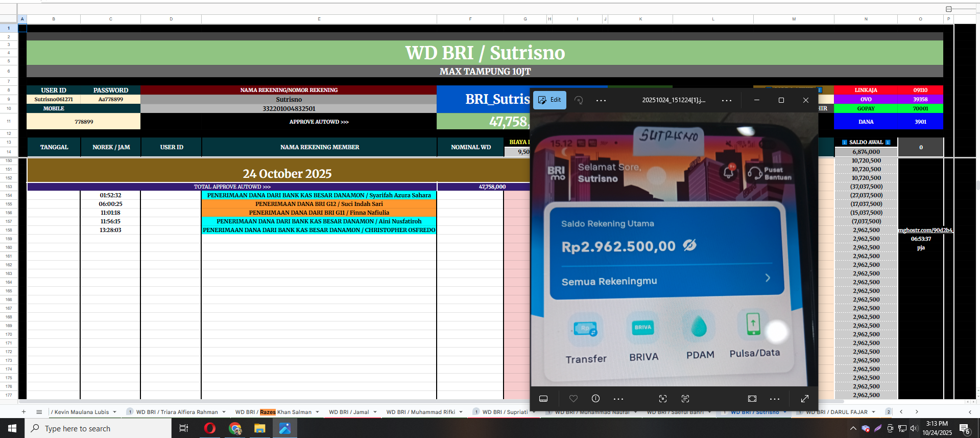The height and width of the screenshot is (438, 980).
Task: Select the Sutrisno061271 user ID cell
Action: [x=54, y=99]
